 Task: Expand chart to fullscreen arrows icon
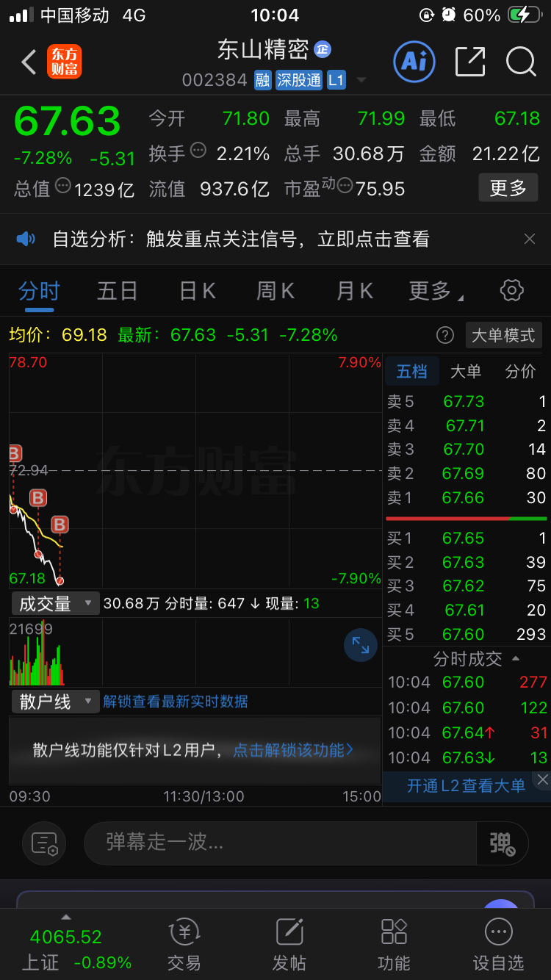pyautogui.click(x=361, y=646)
